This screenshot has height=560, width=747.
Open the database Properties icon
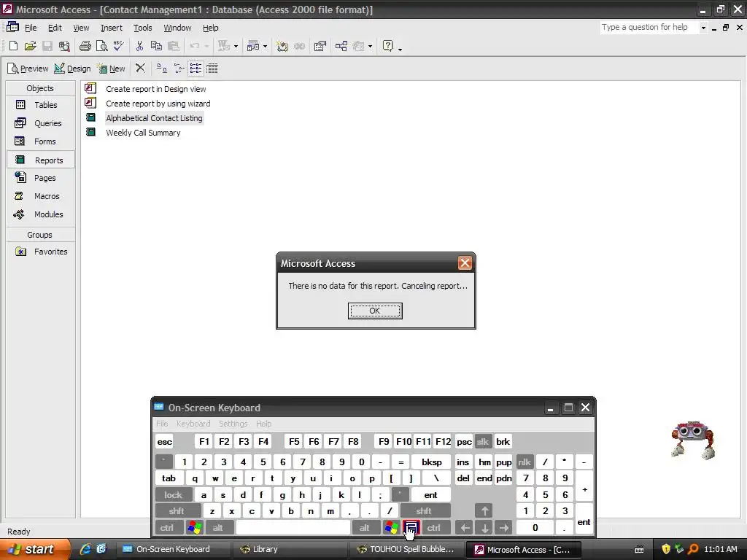click(320, 46)
